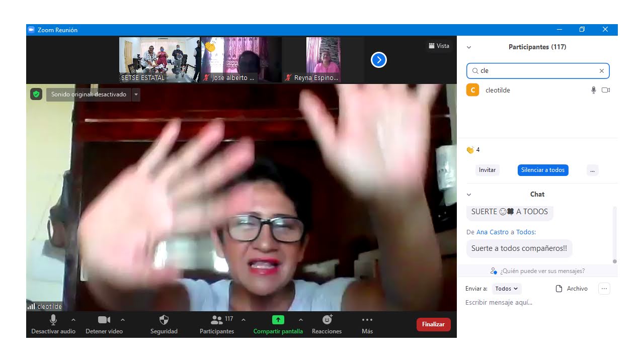Open the Reacciones emoji menu
644x362 pixels.
[x=327, y=324]
